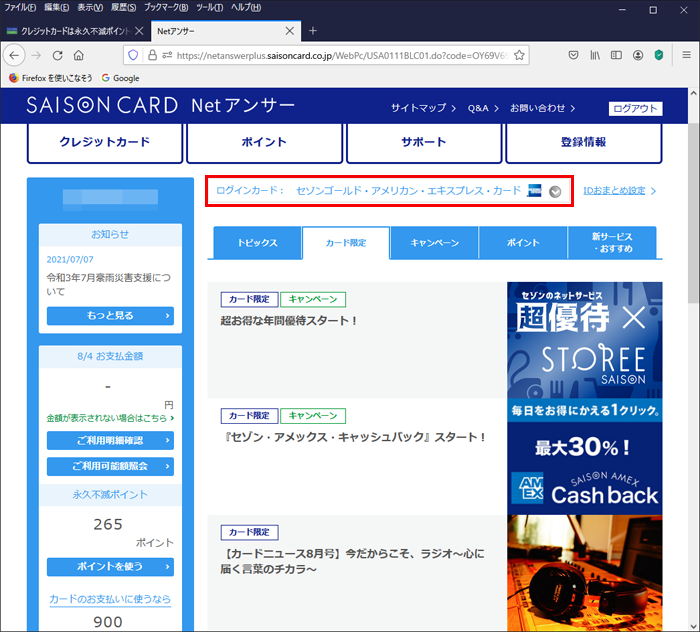Open the IDおまとめ設定 link
The image size is (700, 632).
620,190
